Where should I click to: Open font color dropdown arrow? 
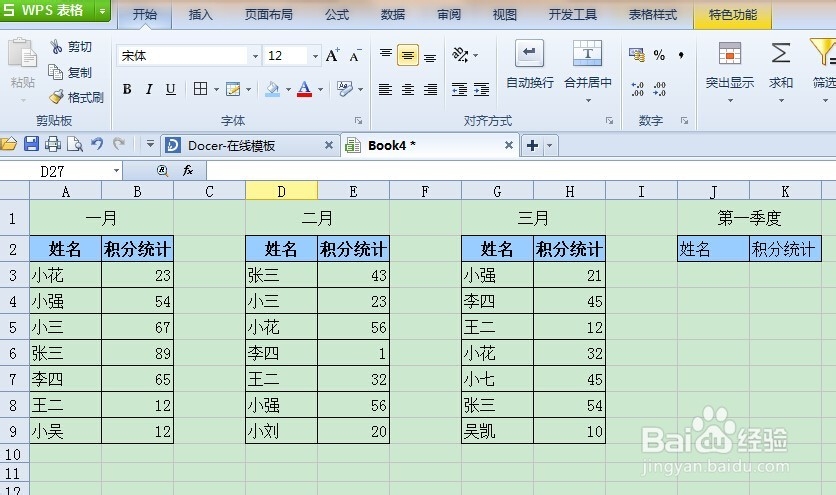pos(320,89)
